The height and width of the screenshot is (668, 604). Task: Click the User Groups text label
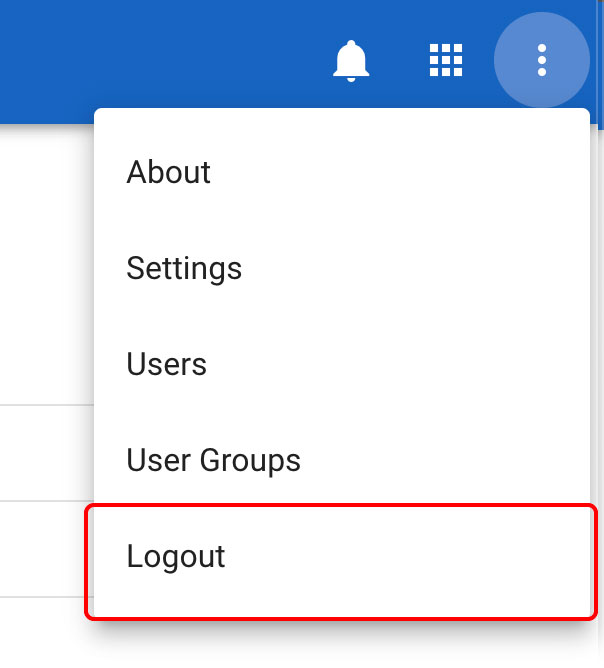214,460
